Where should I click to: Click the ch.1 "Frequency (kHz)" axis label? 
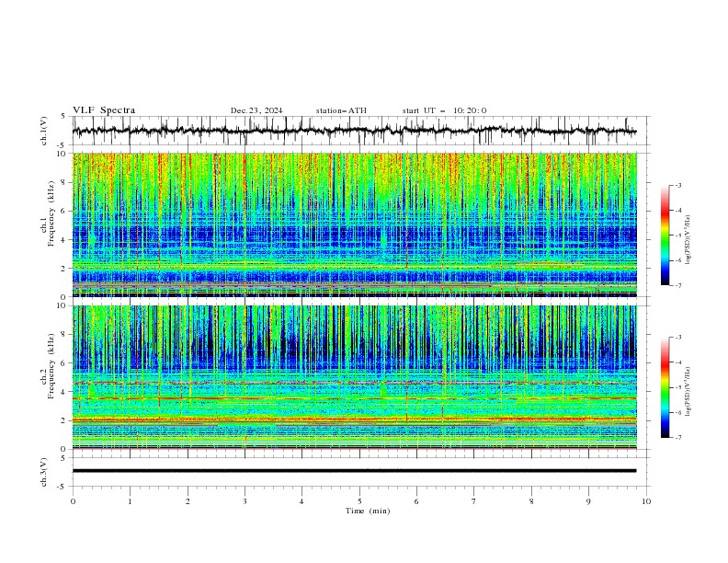point(51,213)
